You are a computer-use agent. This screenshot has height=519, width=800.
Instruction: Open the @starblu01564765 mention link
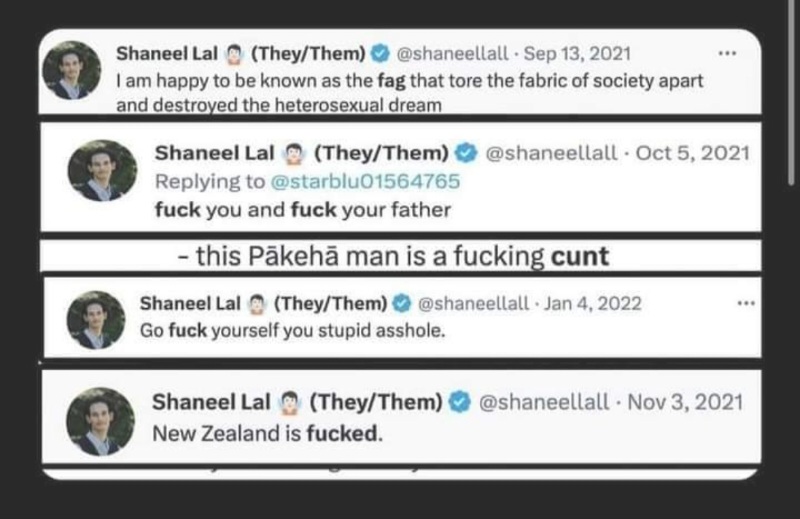(x=365, y=181)
